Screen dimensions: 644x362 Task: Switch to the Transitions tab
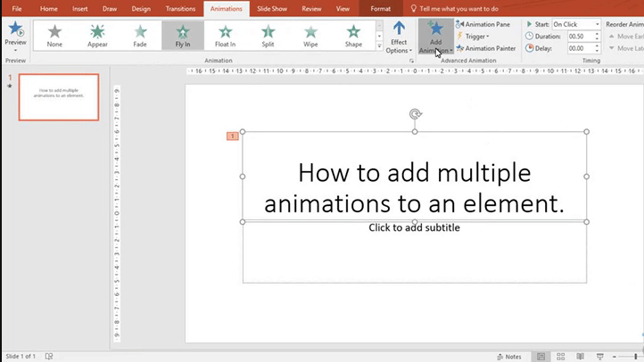[x=180, y=8]
